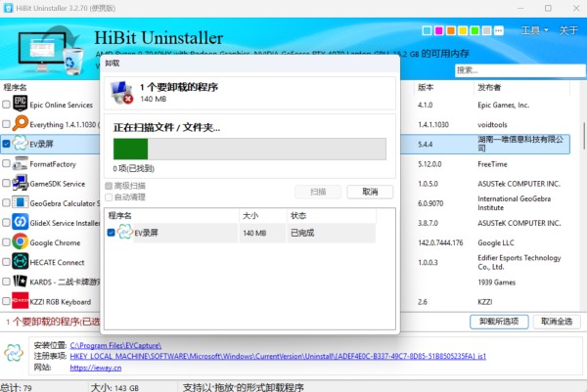
Task: Tick the Google Chrome checkbox
Action: tap(7, 241)
